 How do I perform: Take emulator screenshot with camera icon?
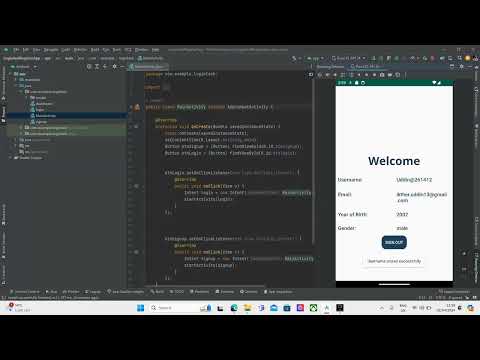click(382, 75)
